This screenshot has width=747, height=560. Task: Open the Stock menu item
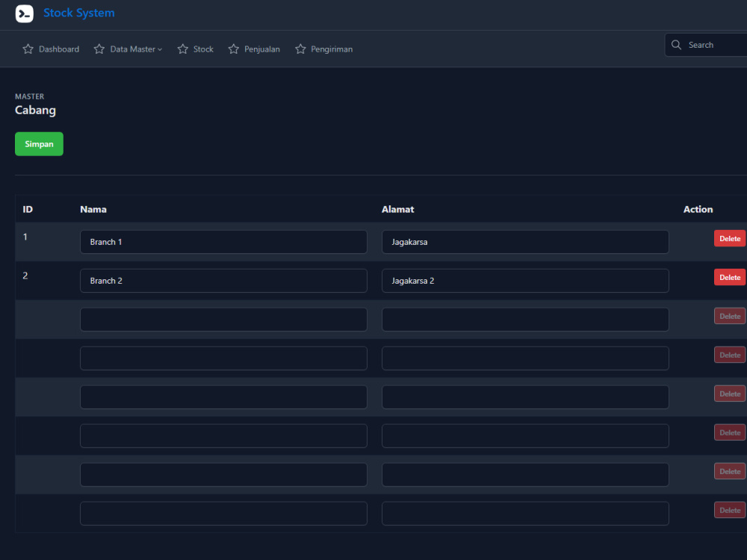[x=195, y=49]
